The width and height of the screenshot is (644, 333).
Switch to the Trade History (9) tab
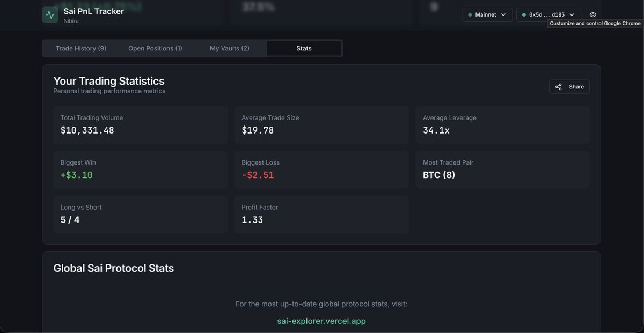(81, 48)
